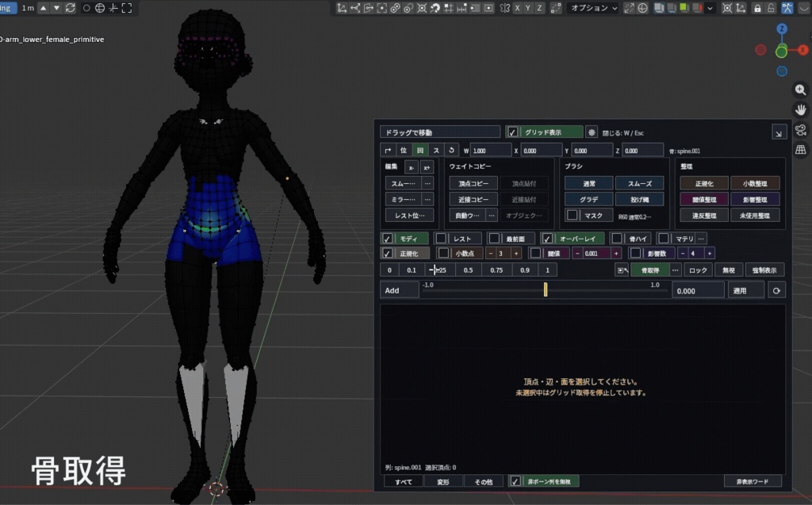Expand the ミラー… options ellipsis
This screenshot has width=812, height=505.
(x=427, y=200)
